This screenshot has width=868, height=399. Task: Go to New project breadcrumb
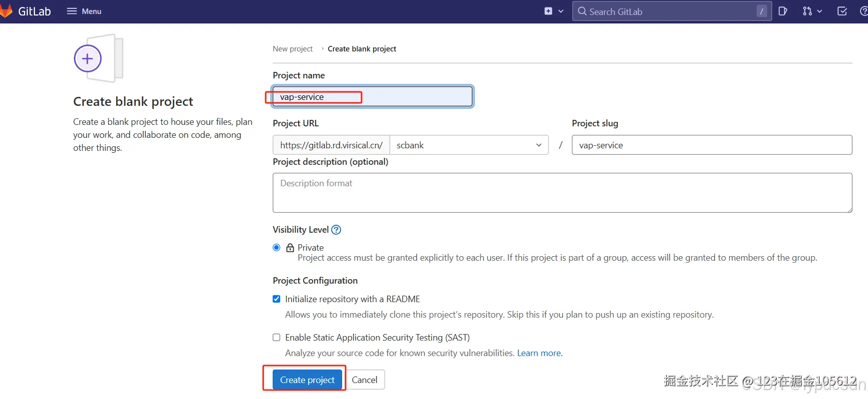[x=293, y=49]
